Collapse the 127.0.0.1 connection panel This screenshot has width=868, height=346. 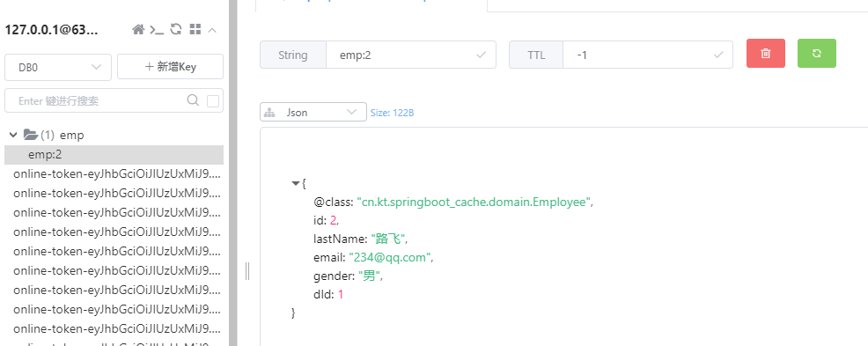(x=212, y=30)
